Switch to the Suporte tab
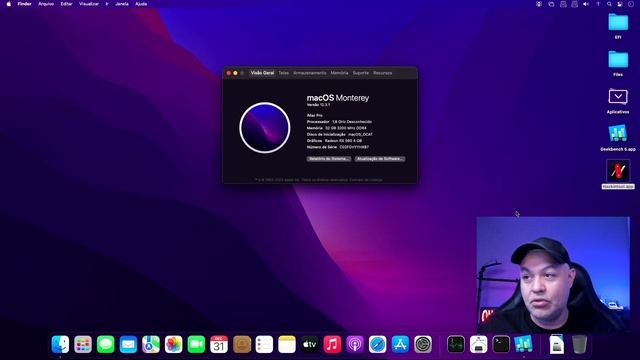Screen dimensions: 640x360 (x=361, y=73)
